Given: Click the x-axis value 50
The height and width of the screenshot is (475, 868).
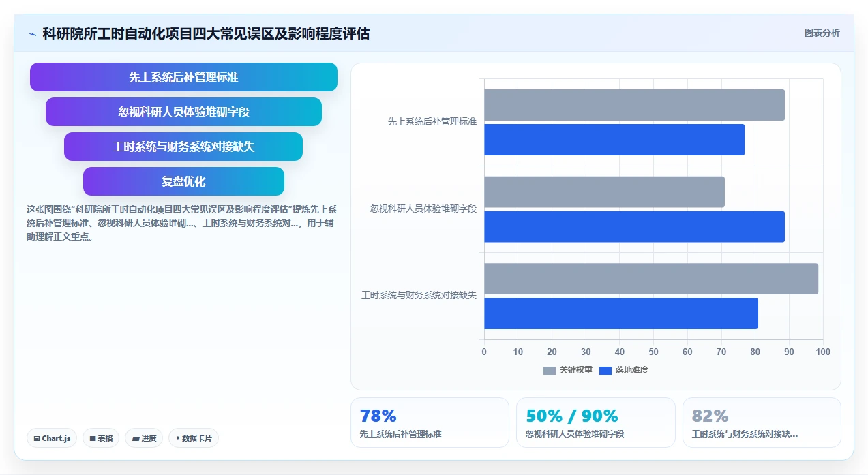Looking at the screenshot, I should (653, 352).
